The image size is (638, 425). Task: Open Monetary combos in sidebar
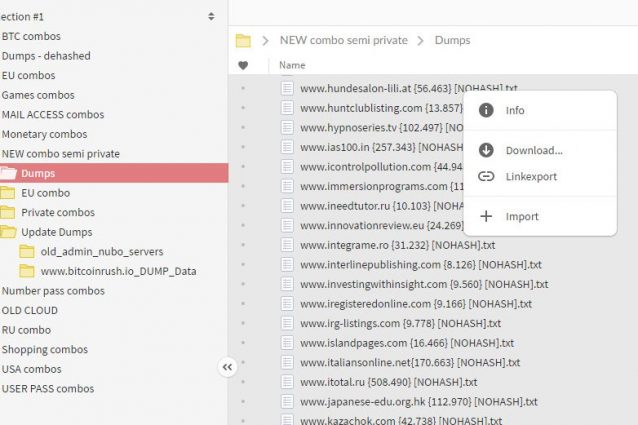pos(44,134)
